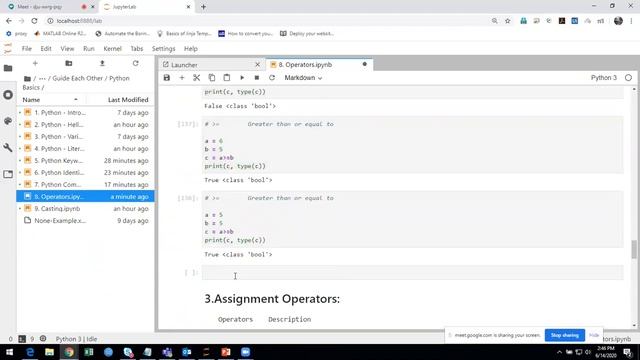This screenshot has width=640, height=360.
Task: Click the root folder breadcrumb icon
Action: coord(27,78)
